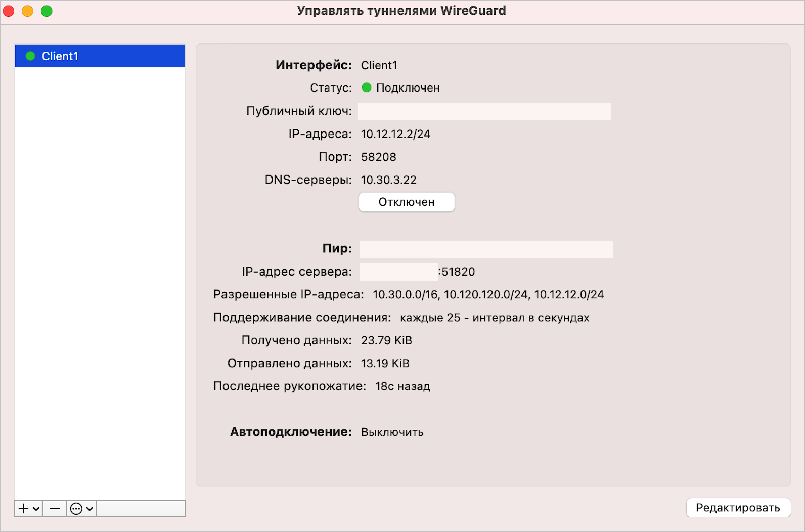Screen dimensions: 805x532
Task: Expand the more-actions dropdown chevron
Action: (90, 509)
